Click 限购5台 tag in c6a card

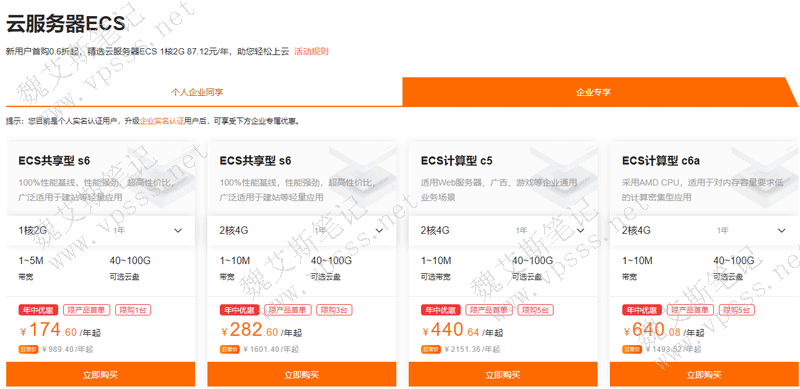(x=737, y=310)
